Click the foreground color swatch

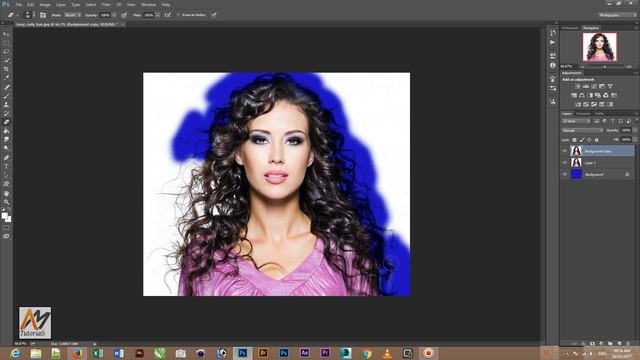pyautogui.click(x=4, y=216)
